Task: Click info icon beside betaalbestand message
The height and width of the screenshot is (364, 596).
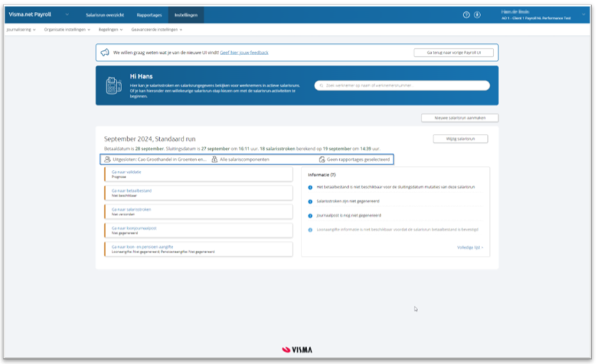Action: click(310, 188)
